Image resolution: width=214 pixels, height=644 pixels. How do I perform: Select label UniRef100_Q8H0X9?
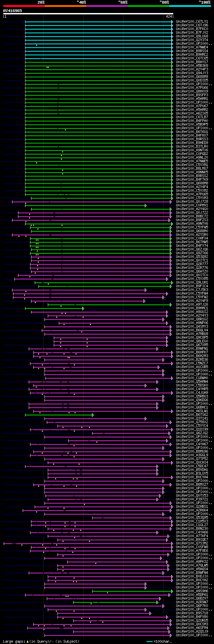[x=192, y=91]
